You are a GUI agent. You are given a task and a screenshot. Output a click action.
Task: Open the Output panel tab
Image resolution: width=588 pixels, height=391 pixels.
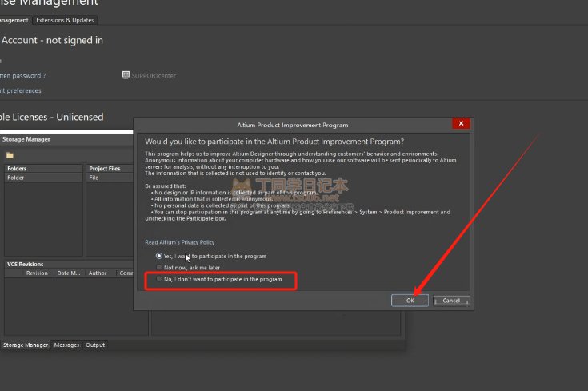click(95, 345)
